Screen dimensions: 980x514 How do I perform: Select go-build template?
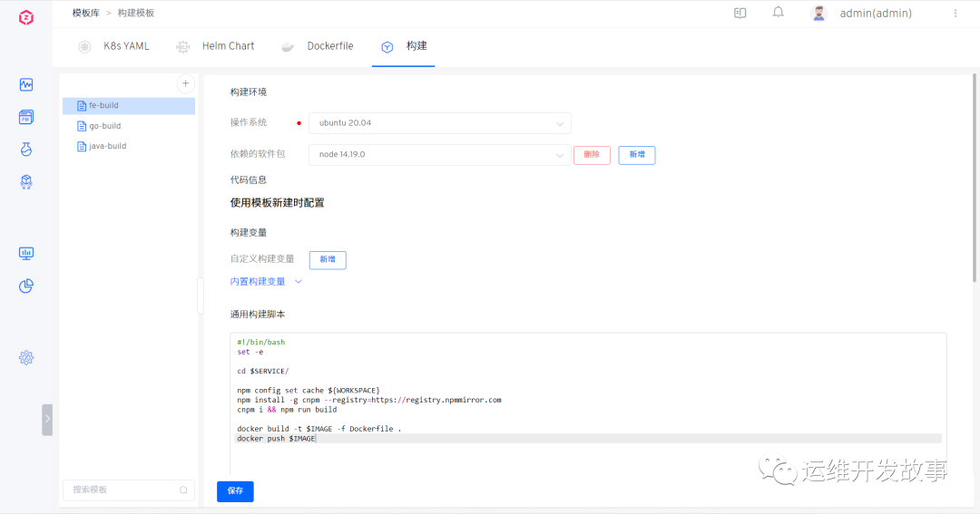point(129,125)
